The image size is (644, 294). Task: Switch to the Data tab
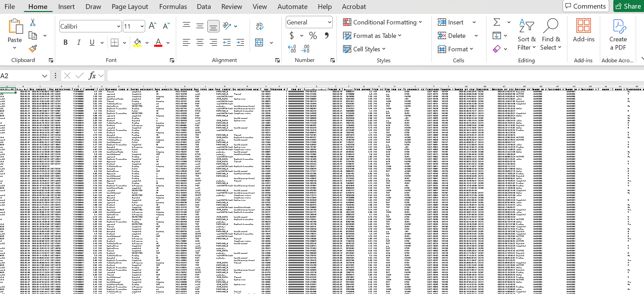(x=204, y=7)
